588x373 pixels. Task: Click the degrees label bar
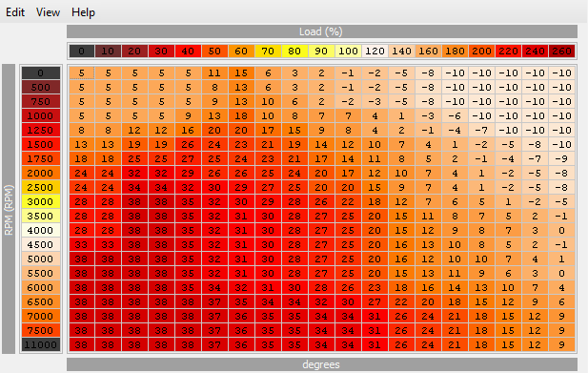322,364
